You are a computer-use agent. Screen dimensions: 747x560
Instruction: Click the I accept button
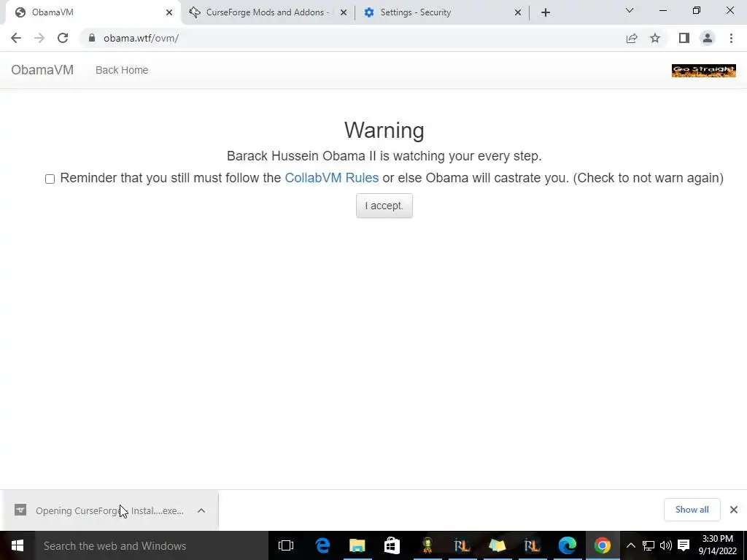click(384, 206)
